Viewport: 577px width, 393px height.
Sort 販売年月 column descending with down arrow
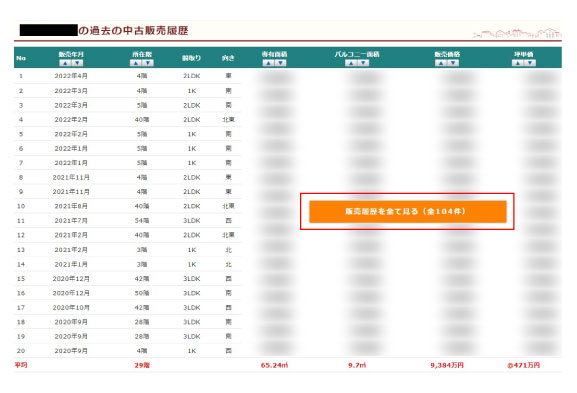click(x=77, y=63)
